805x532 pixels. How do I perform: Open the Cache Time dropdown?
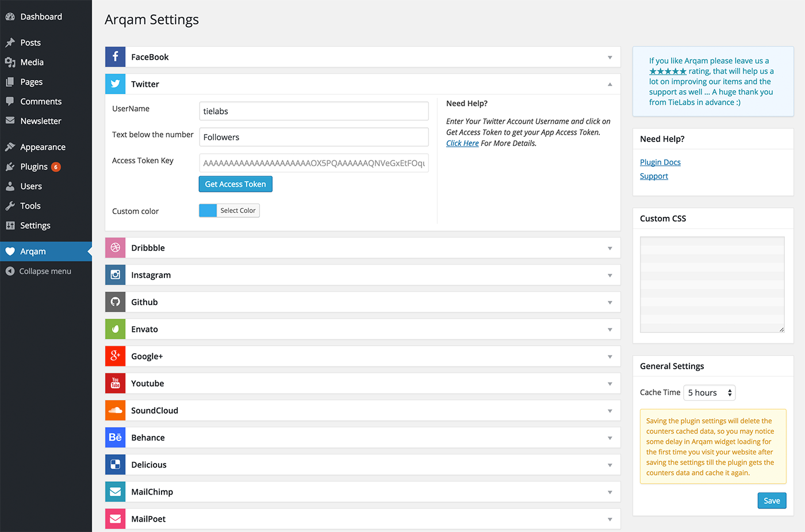pyautogui.click(x=710, y=393)
